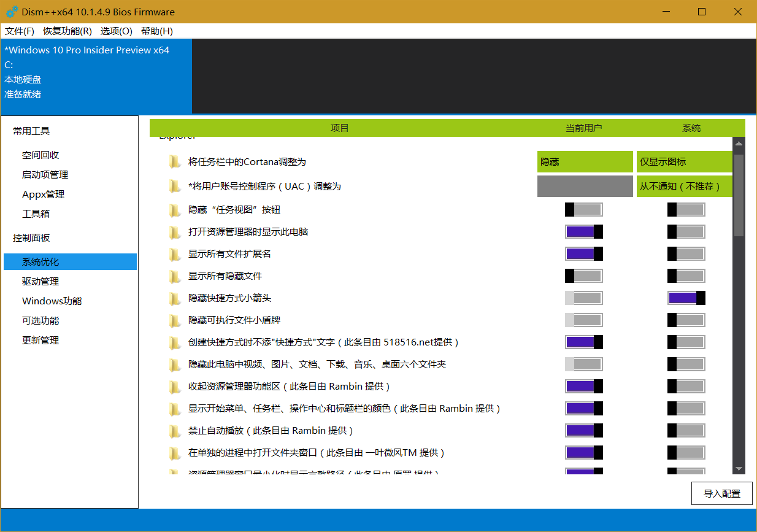
Task: Select the Windows 10 Pro Insider Preview image tile
Action: coord(96,76)
